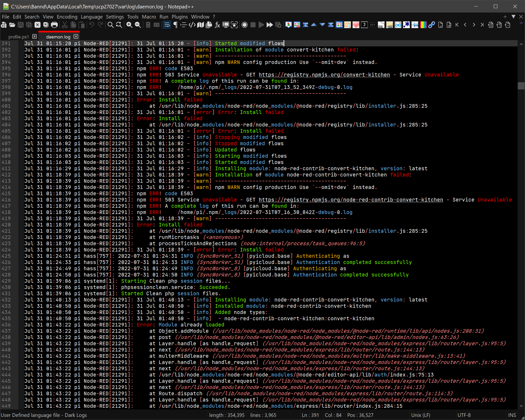This screenshot has width=525, height=420.
Task: Click the Cut scissors icon
Action: pyautogui.click(x=64, y=25)
